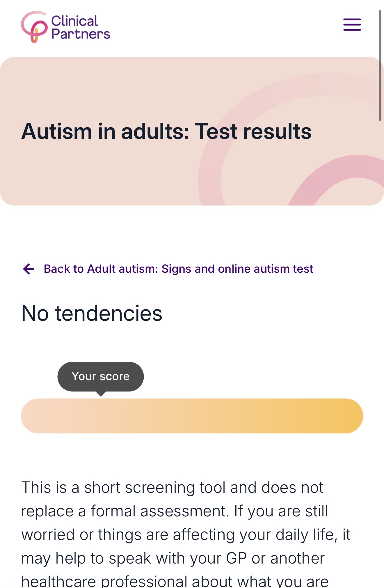Click the word Partners in the logo
This screenshot has width=384, height=588.
point(81,34)
